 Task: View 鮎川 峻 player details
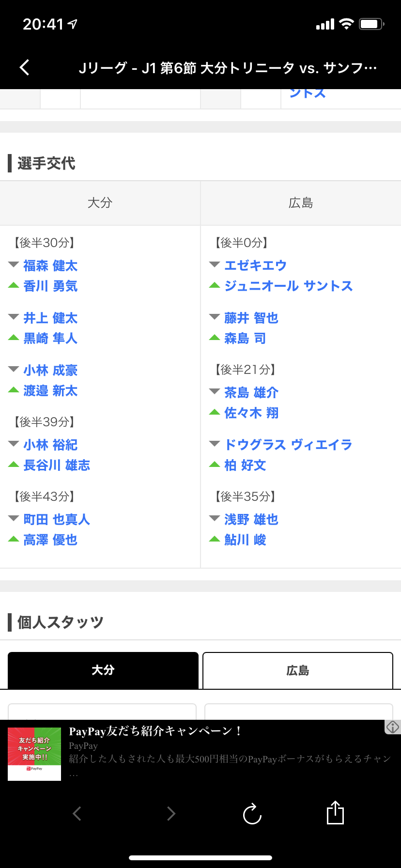[x=245, y=540]
